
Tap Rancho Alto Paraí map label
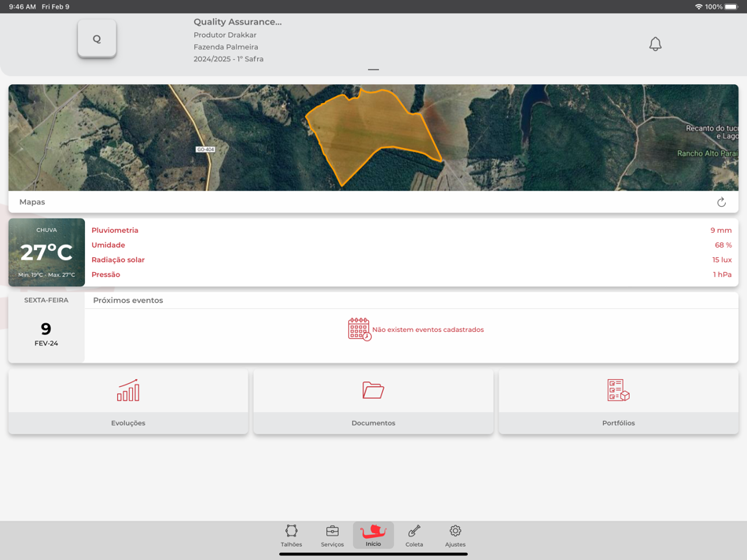(x=708, y=153)
